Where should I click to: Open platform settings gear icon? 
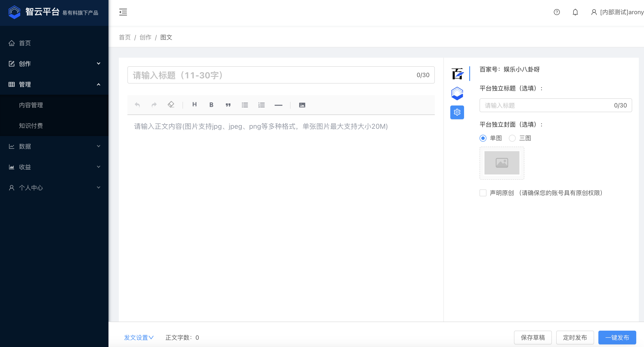(457, 112)
